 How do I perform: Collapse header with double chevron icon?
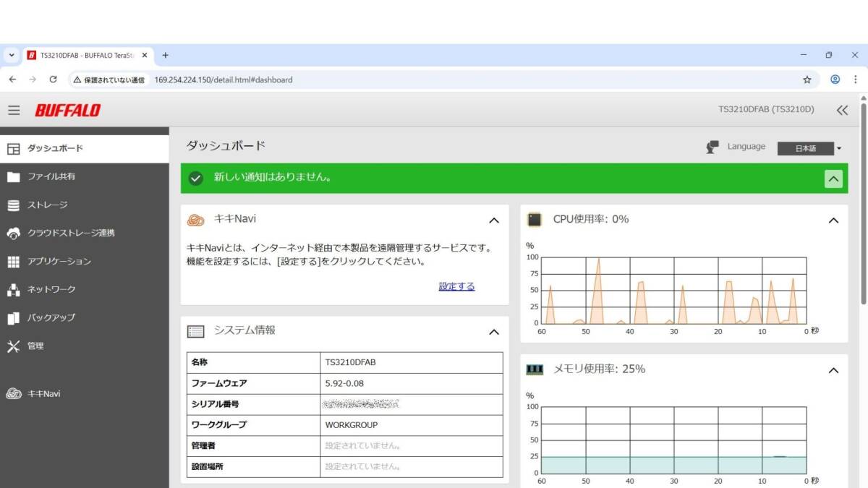[842, 110]
